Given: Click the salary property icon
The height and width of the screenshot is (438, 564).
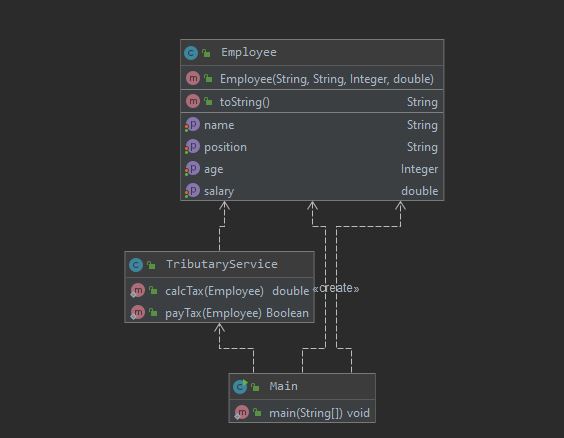Looking at the screenshot, I should 192,191.
